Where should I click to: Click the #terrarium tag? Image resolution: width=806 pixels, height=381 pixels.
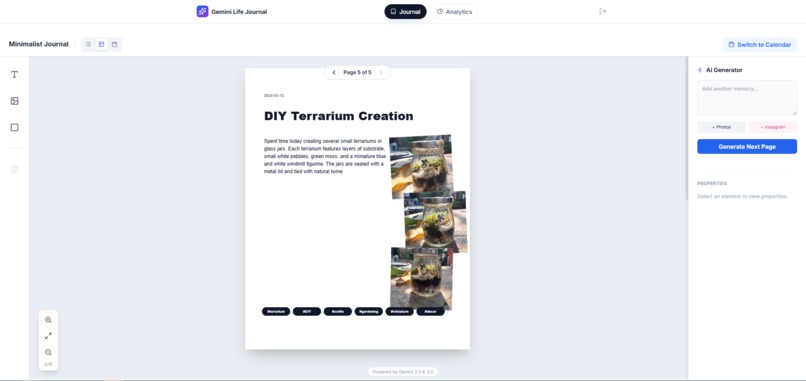276,312
